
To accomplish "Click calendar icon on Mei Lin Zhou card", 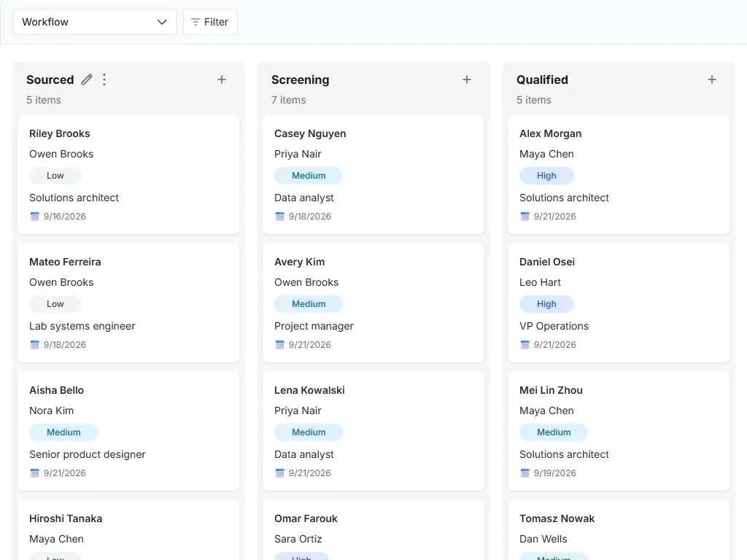I will click(x=525, y=472).
